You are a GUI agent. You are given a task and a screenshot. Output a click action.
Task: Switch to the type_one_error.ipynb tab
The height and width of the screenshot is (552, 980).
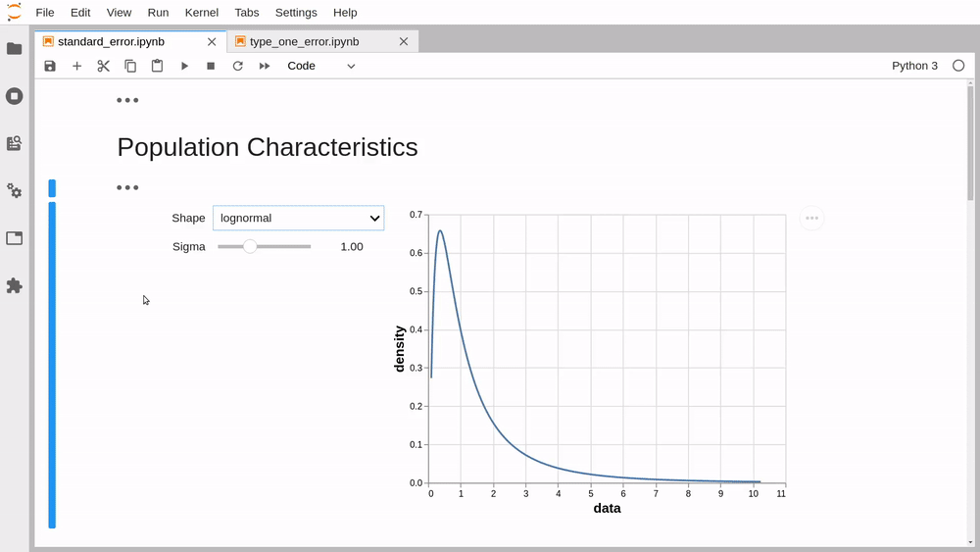pos(305,42)
